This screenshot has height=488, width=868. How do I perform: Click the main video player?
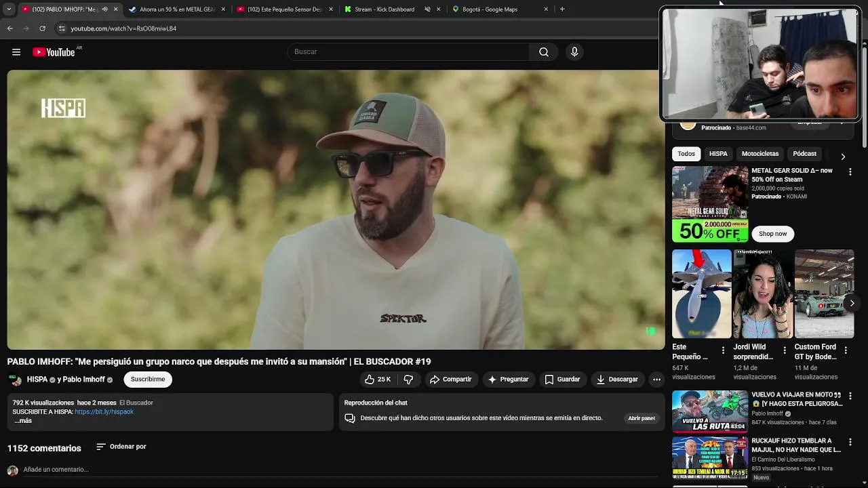click(336, 209)
